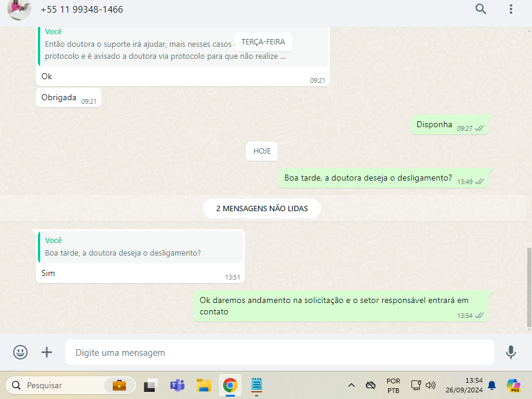Open the clock showing 13:54 26/09/2024
This screenshot has height=399, width=532.
pyautogui.click(x=464, y=385)
